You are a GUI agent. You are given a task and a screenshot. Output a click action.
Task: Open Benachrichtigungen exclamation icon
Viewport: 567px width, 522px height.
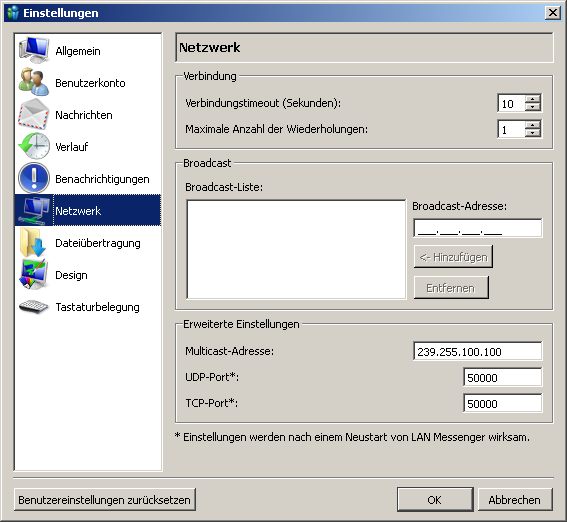pyautogui.click(x=34, y=178)
